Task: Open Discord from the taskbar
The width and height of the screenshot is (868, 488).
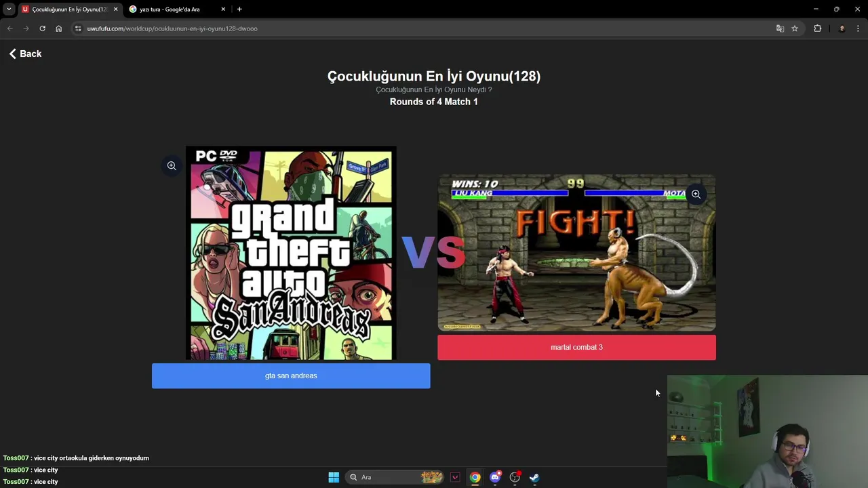Action: [x=495, y=477]
